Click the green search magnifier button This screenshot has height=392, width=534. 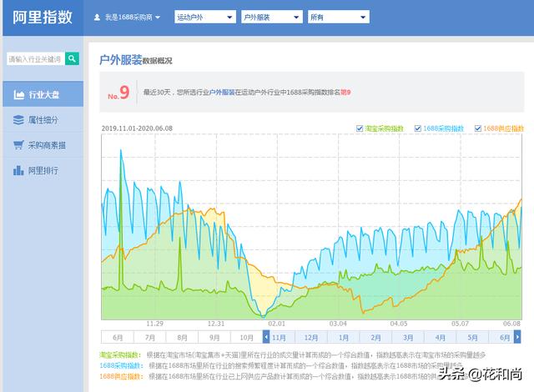(x=72, y=59)
